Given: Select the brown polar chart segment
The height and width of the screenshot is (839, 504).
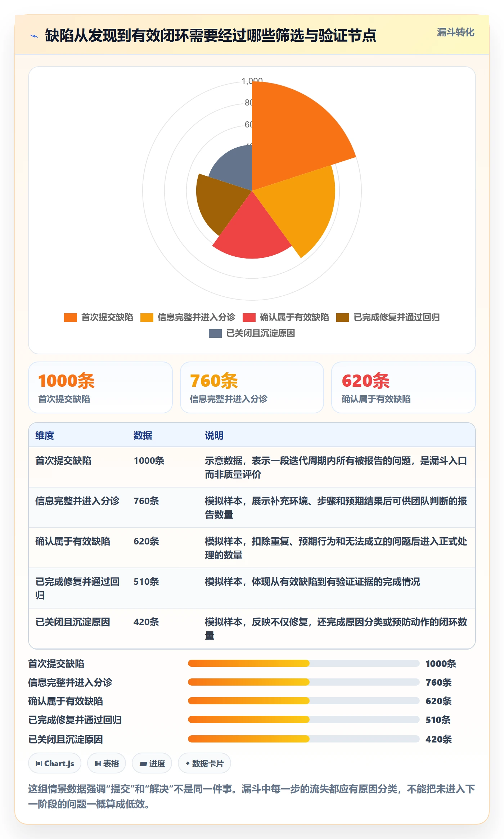Looking at the screenshot, I should click(220, 202).
